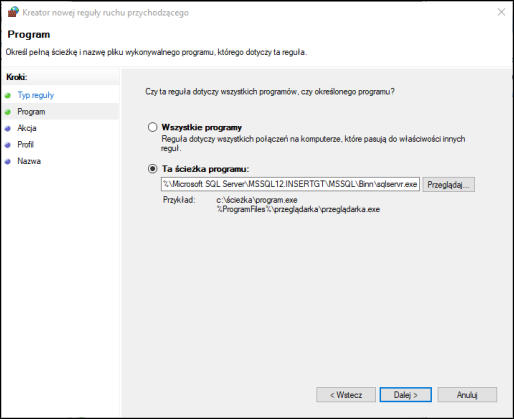514x419 pixels.
Task: Select the 'Akcja' step in sidebar
Action: [27, 128]
